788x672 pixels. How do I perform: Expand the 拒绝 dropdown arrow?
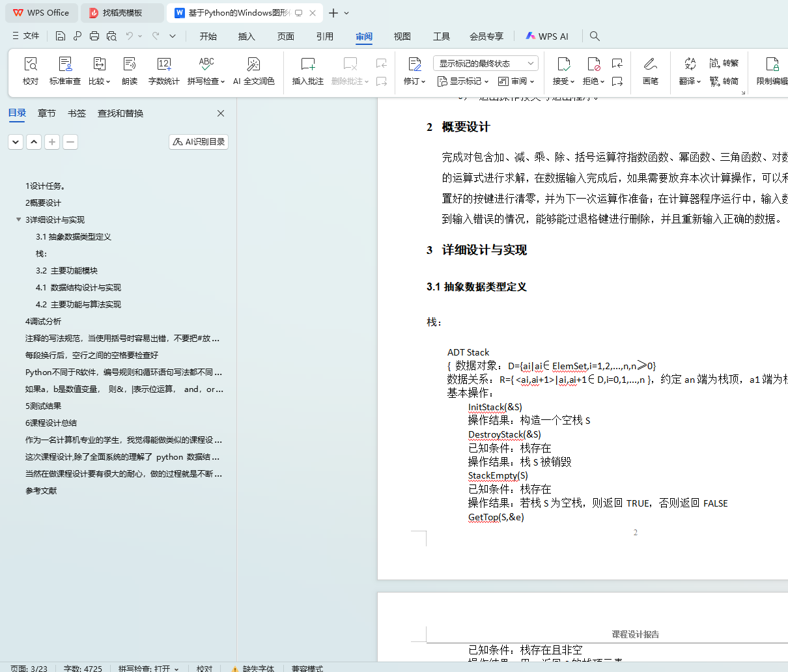[602, 82]
